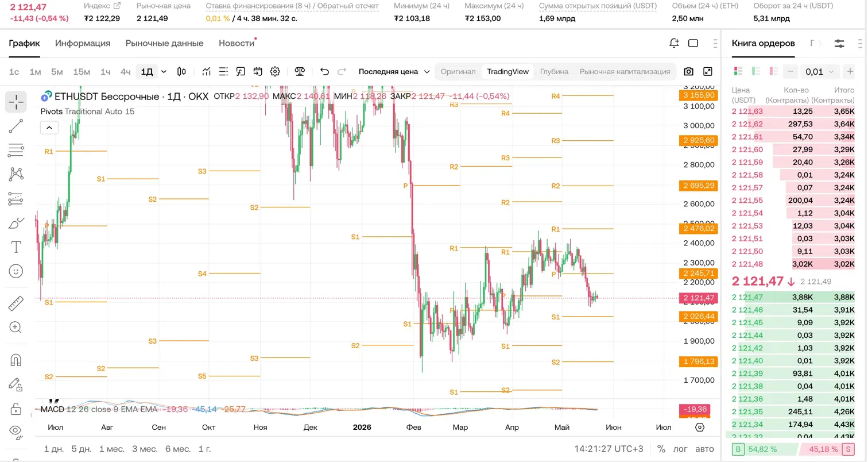Select the Text annotation tool
Viewport: 868px width, 462px height.
pyautogui.click(x=16, y=247)
